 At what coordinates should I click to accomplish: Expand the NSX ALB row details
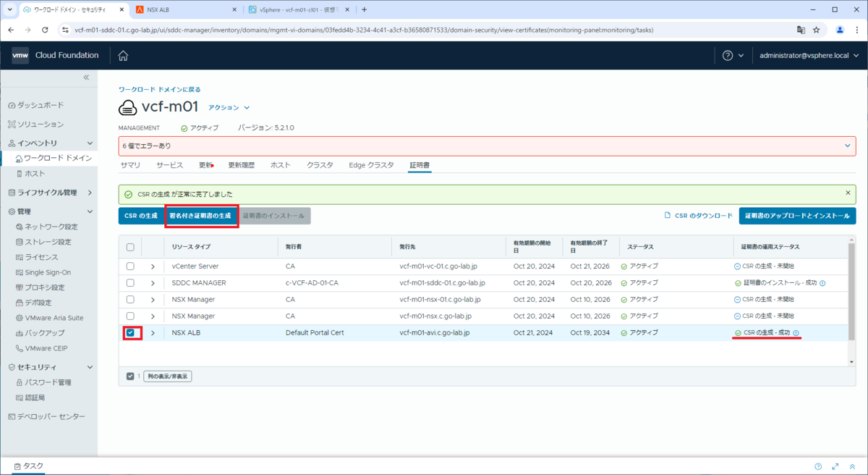click(153, 333)
